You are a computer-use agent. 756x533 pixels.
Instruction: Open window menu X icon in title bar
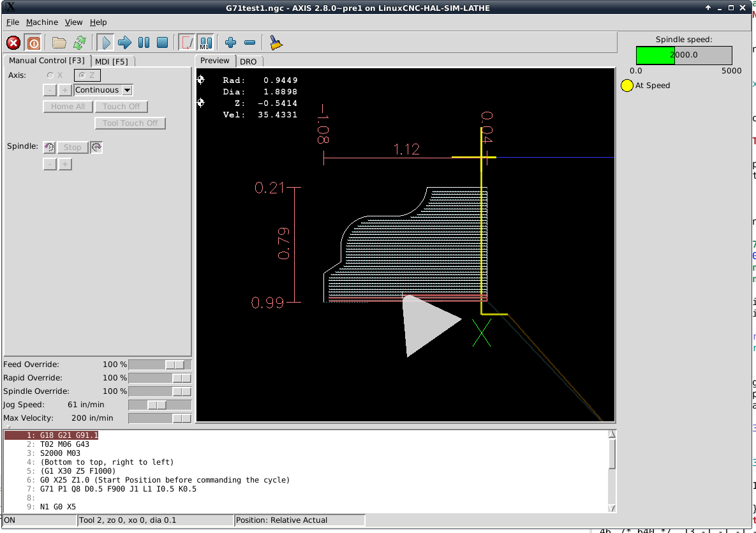11,7
